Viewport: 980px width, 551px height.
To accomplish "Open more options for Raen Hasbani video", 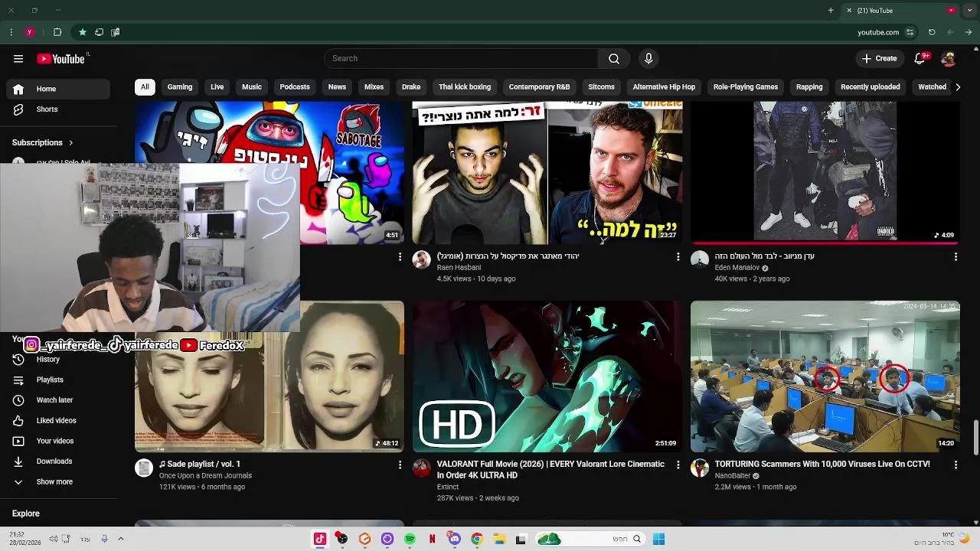I will click(x=678, y=257).
